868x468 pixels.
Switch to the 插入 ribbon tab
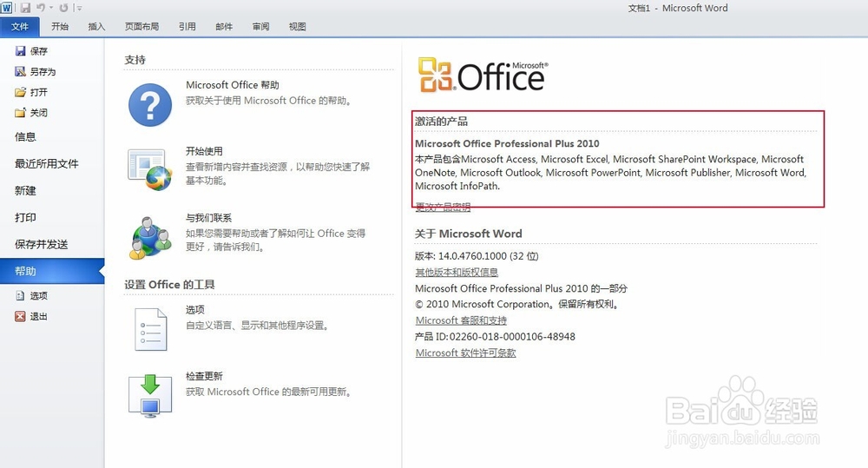tap(96, 27)
